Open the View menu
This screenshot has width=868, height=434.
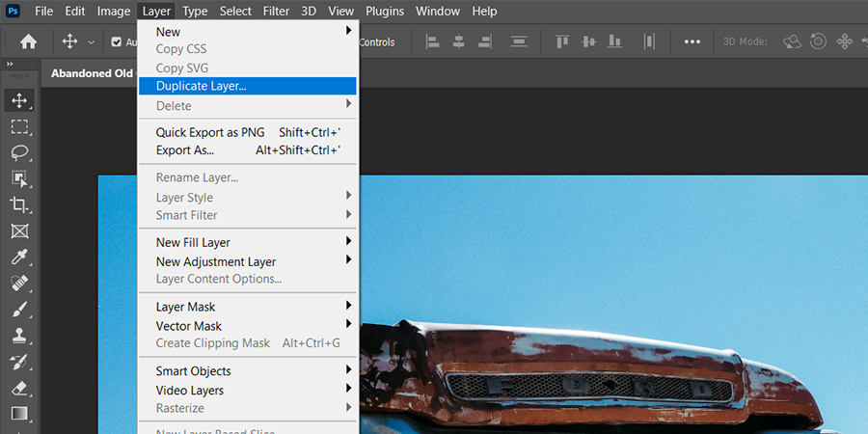(341, 11)
